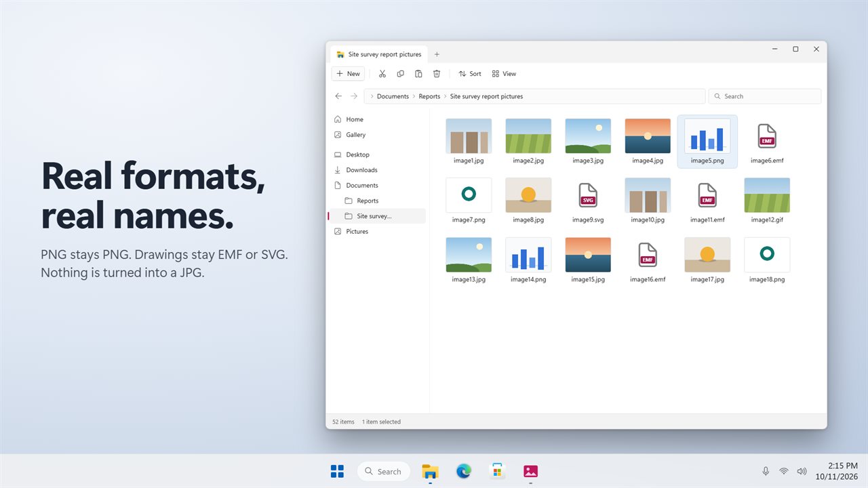Click the Cut scissors icon in toolbar
The image size is (868, 488).
pos(382,74)
